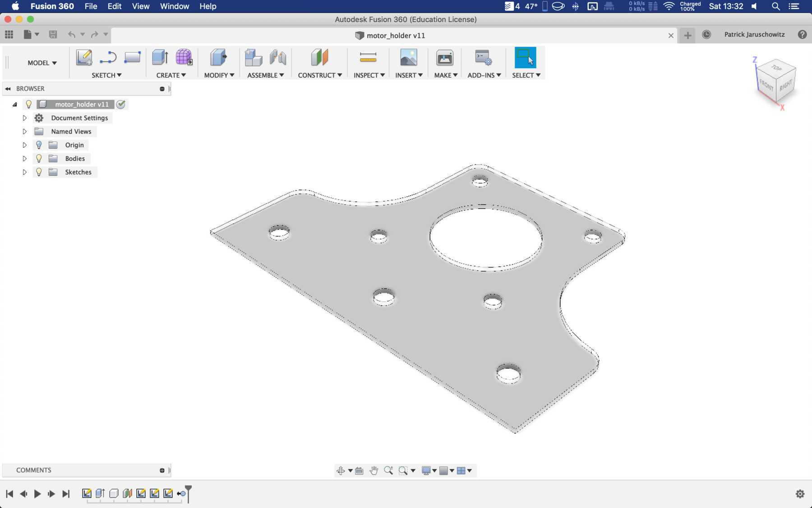
Task: Open the CREATE dropdown menu
Action: point(171,75)
